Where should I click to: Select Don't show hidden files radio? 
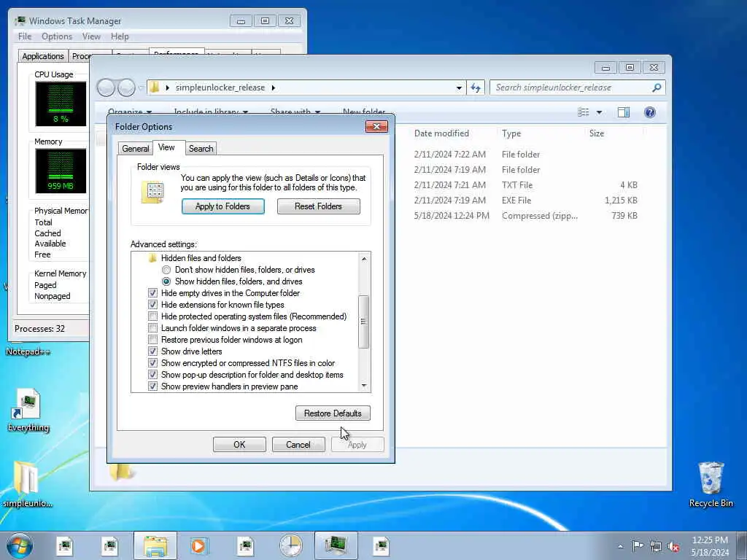coord(166,270)
